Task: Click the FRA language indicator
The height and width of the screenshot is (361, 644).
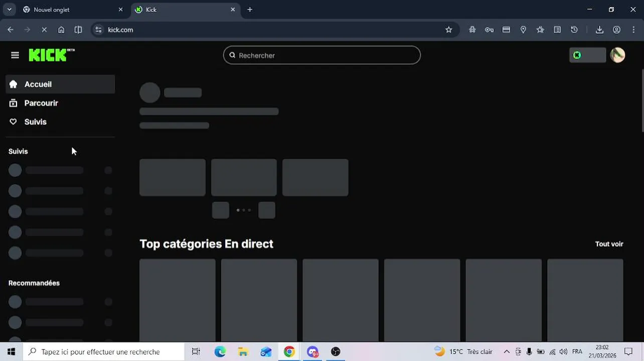Action: pos(577,351)
